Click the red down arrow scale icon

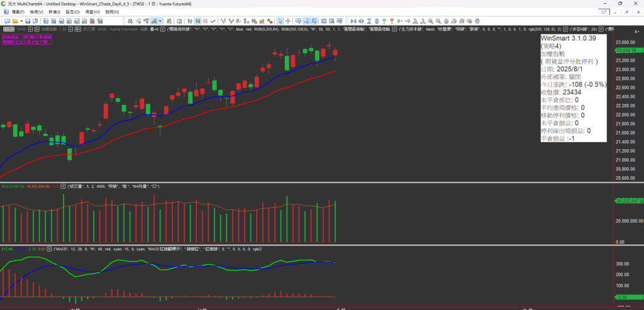pyautogui.click(x=392, y=21)
